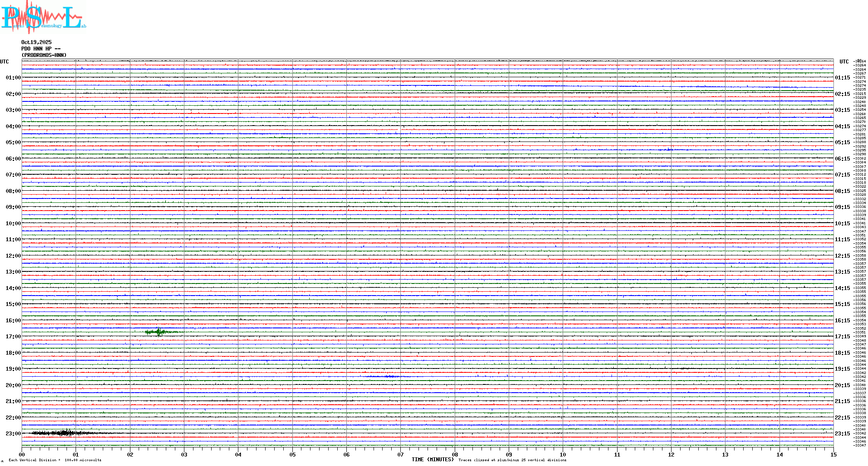Click the 15 minute mark on bottom axis
Viewport: 868px width, 466px height.
point(833,454)
